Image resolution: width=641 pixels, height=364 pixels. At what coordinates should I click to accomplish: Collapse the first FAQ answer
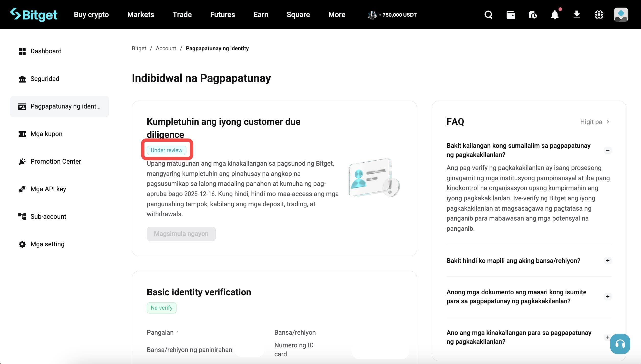[608, 150]
